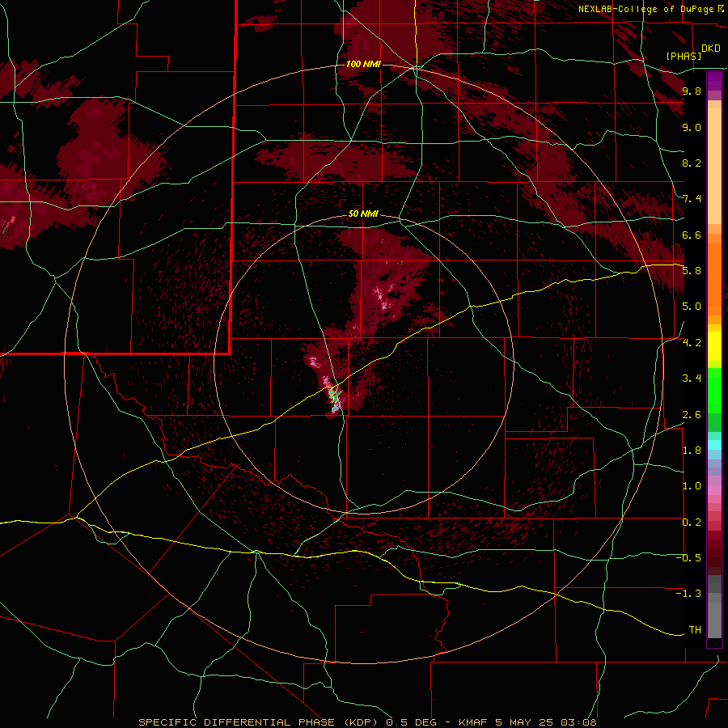Click the 9.8 value on the color scale

tap(692, 91)
